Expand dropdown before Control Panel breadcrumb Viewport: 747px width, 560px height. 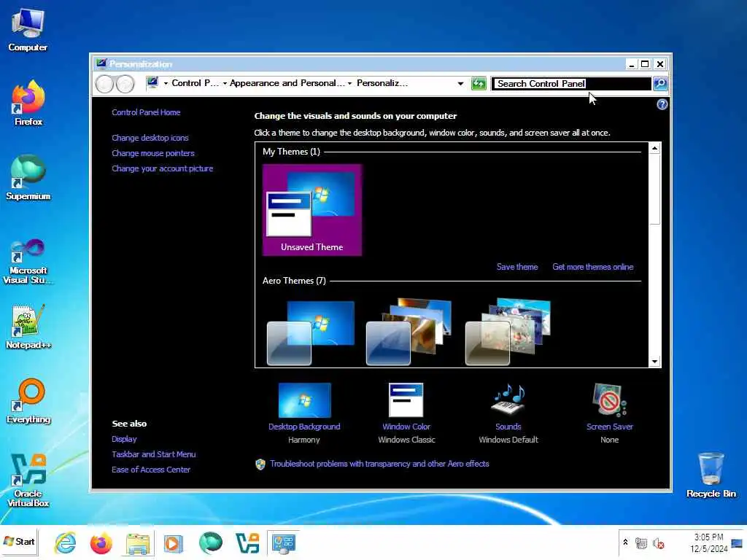point(166,83)
